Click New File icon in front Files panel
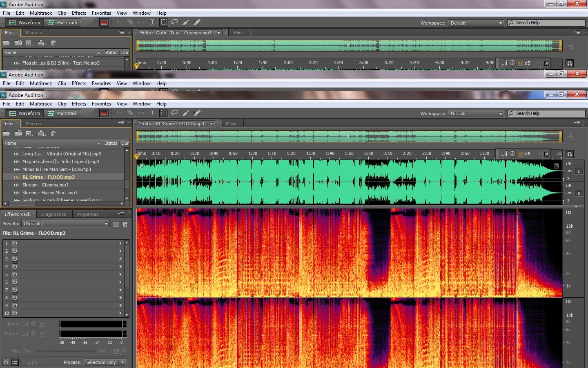This screenshot has width=588, height=368. tap(29, 134)
